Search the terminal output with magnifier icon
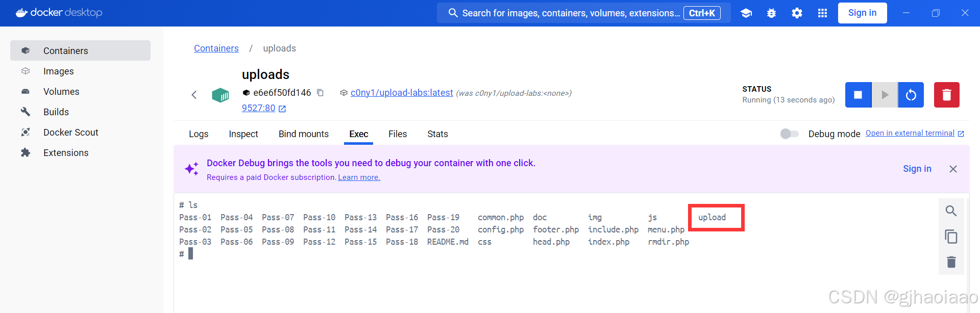Image resolution: width=980 pixels, height=313 pixels. tap(951, 211)
